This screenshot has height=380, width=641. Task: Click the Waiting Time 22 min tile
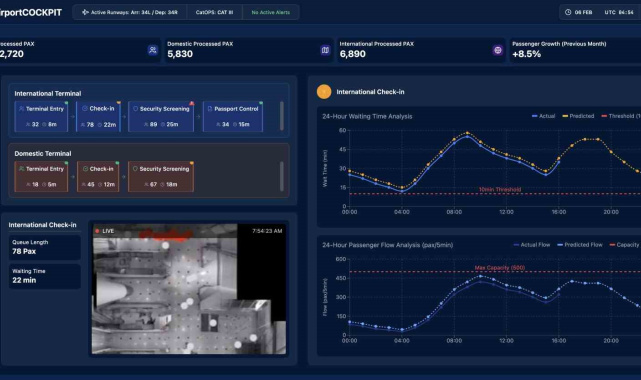(45, 276)
